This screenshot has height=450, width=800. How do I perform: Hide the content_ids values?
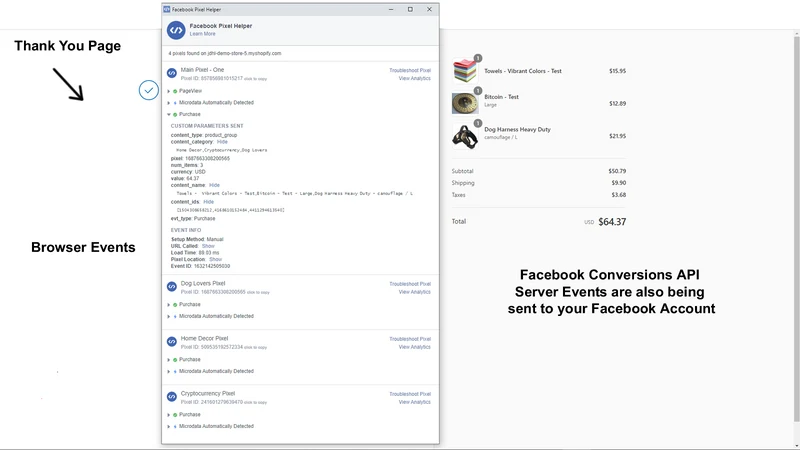209,202
